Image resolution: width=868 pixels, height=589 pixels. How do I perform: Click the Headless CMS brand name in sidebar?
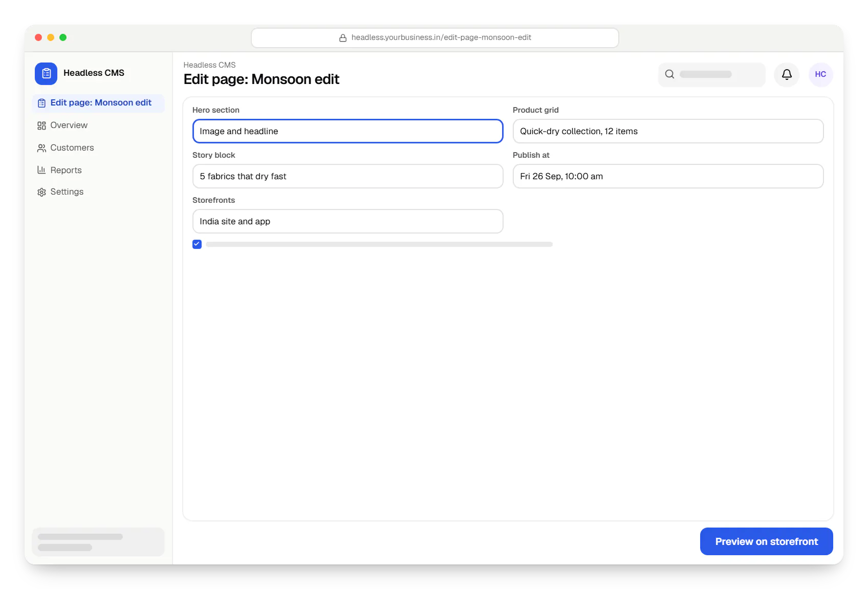click(94, 73)
